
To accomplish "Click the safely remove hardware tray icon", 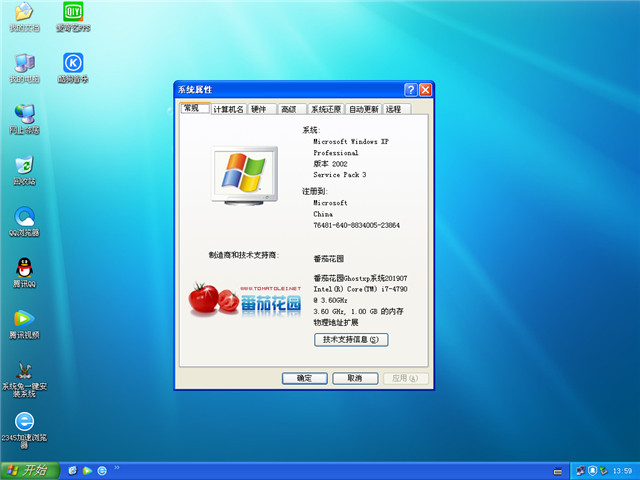I will point(604,471).
